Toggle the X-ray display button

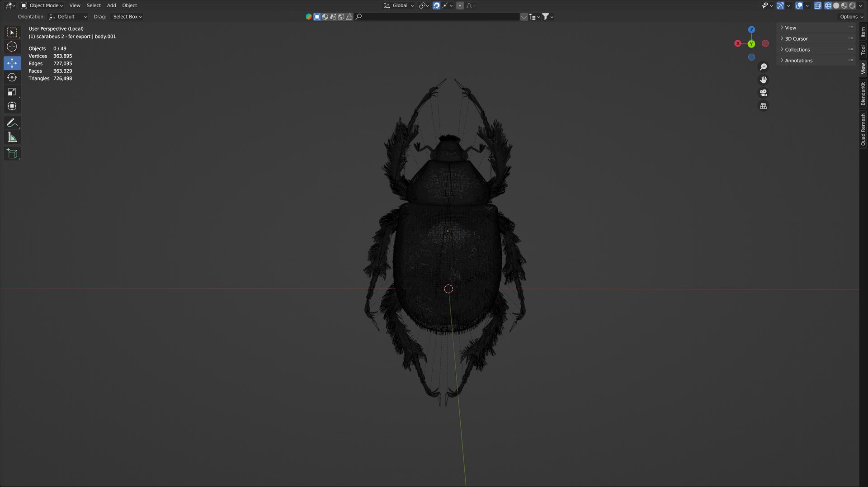[817, 5]
